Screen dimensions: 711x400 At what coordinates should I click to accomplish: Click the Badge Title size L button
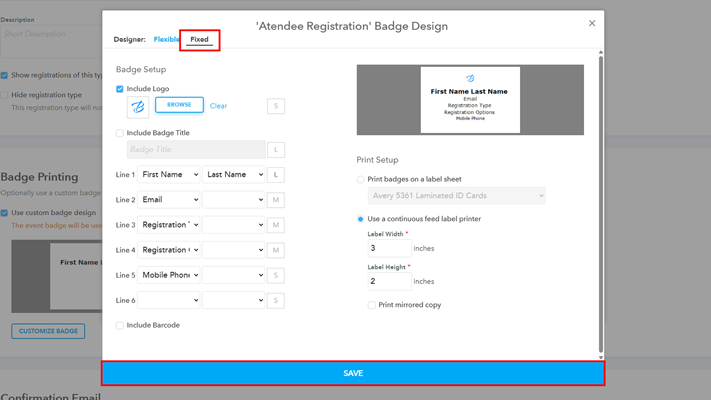(276, 150)
